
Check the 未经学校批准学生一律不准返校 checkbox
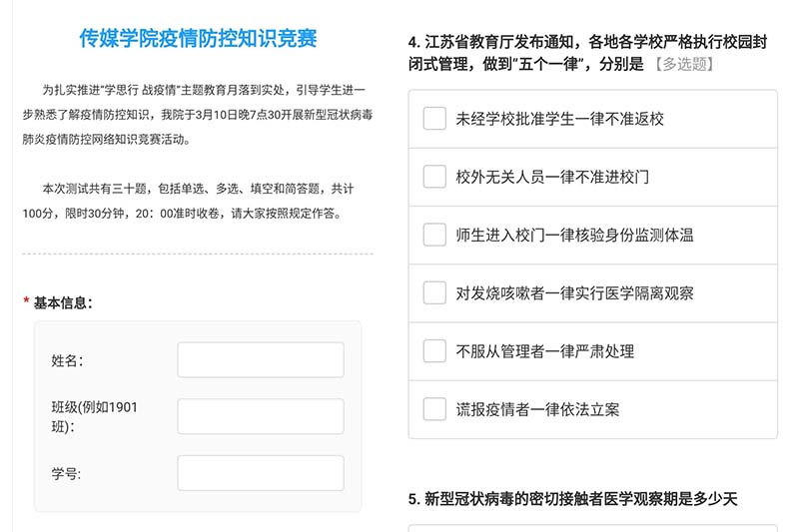tap(434, 119)
